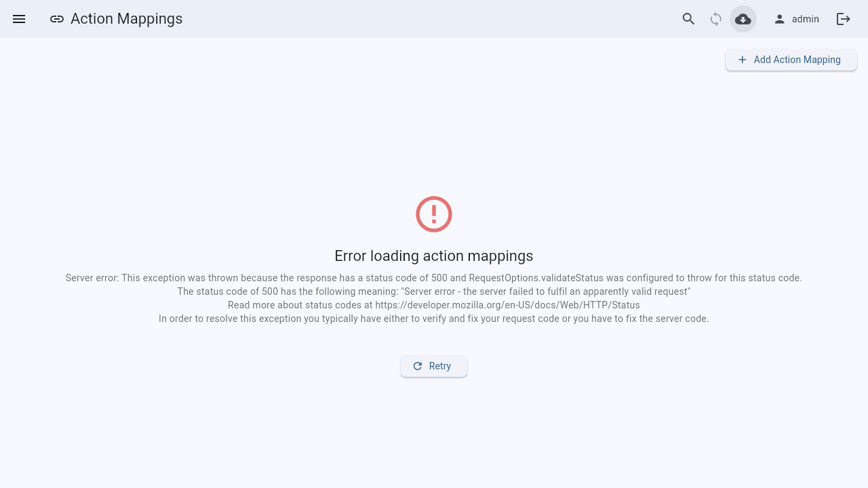Click the line explaining status code 500 meaning
This screenshot has width=868, height=488.
(434, 291)
